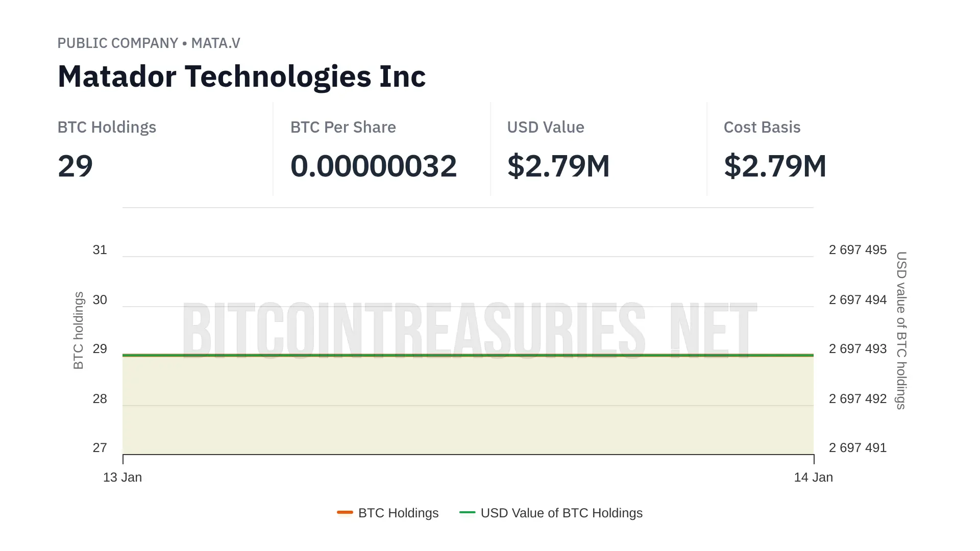Screen dimensions: 980x551
Task: Click the USD Value $2.79M figure
Action: pyautogui.click(x=558, y=166)
